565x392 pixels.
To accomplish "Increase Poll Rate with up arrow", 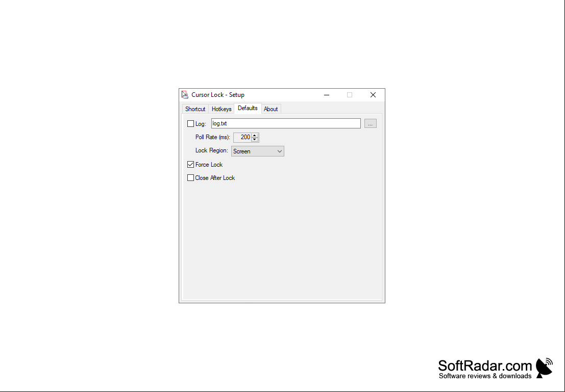I will pyautogui.click(x=254, y=136).
